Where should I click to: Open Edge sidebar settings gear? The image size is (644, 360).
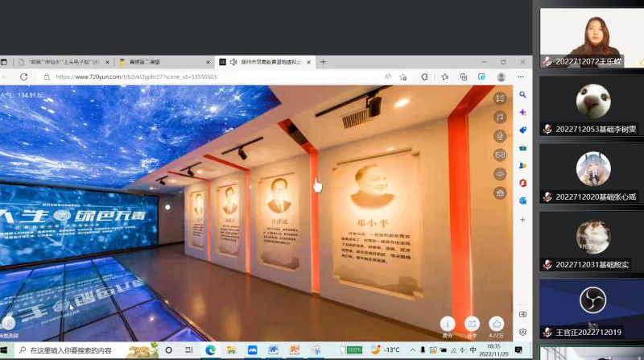tap(522, 332)
